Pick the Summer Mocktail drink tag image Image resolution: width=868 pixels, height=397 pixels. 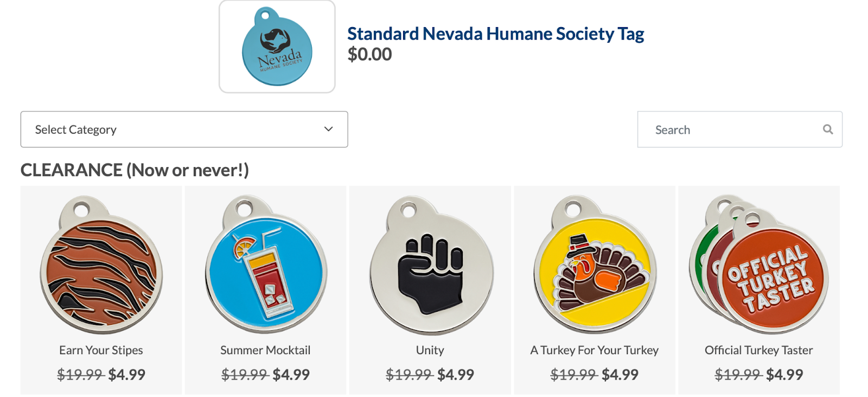coord(266,265)
